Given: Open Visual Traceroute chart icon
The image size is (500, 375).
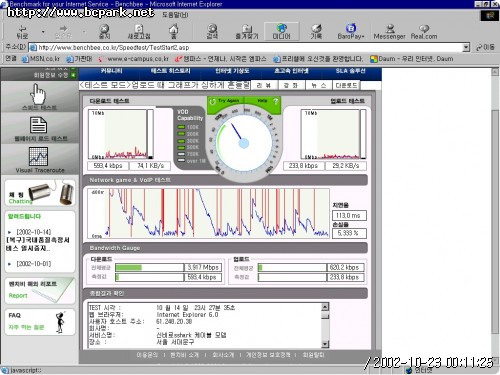Looking at the screenshot, I should tap(38, 157).
